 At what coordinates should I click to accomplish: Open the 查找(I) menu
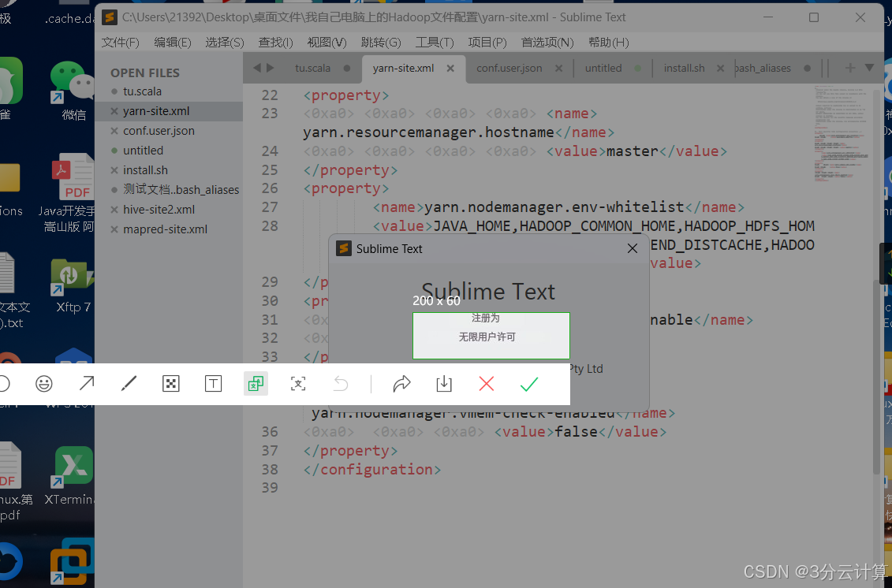click(275, 43)
